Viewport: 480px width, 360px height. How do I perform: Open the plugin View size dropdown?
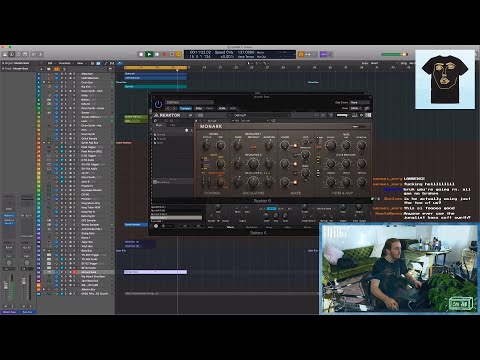356,108
